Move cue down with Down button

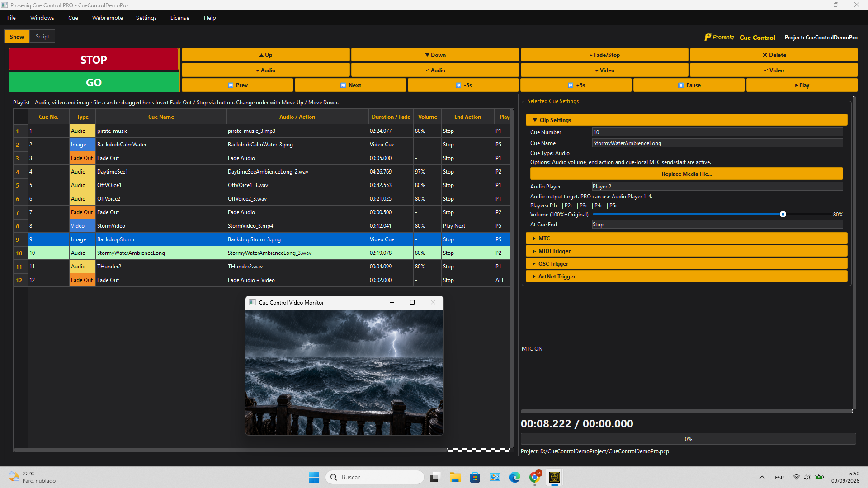pyautogui.click(x=435, y=55)
